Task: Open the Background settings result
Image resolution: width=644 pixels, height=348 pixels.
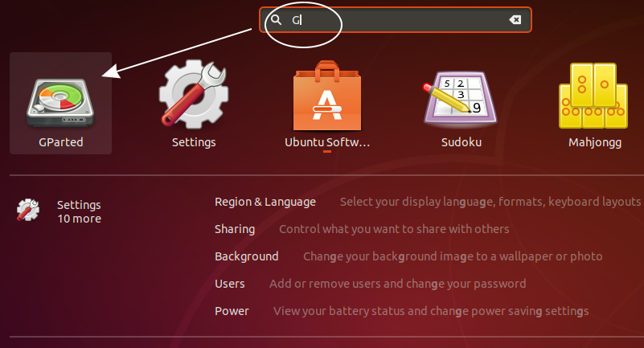Action: (x=247, y=256)
